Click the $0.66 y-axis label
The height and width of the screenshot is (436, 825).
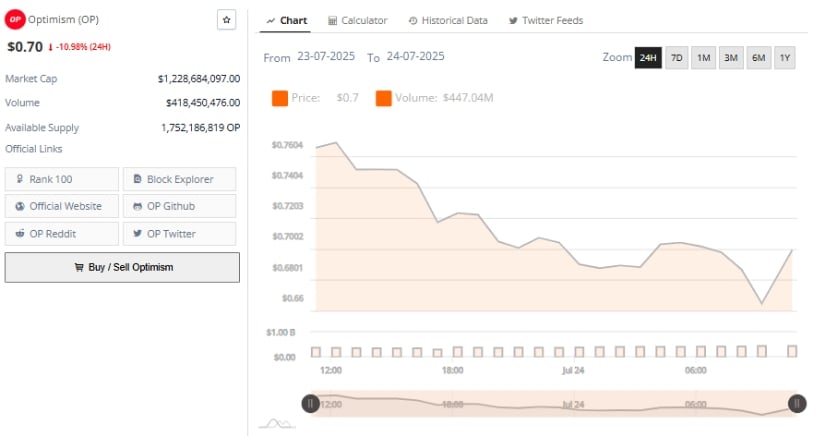coord(293,298)
